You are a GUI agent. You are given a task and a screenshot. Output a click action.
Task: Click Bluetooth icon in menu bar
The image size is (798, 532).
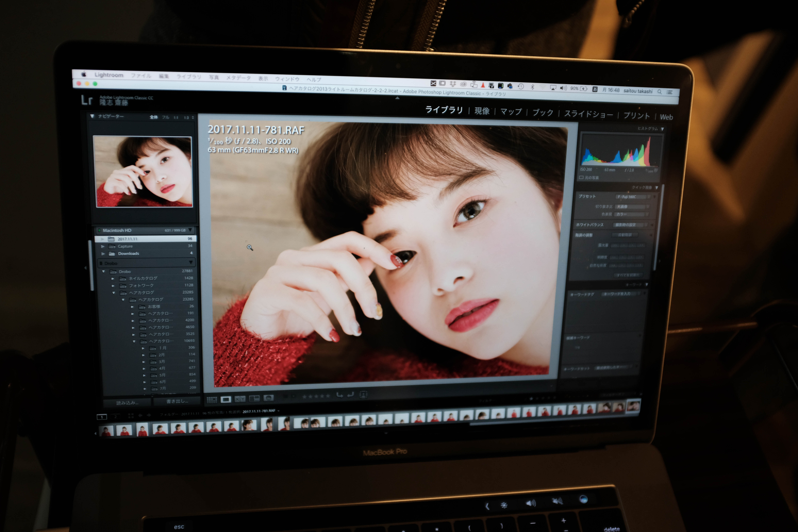click(x=532, y=87)
